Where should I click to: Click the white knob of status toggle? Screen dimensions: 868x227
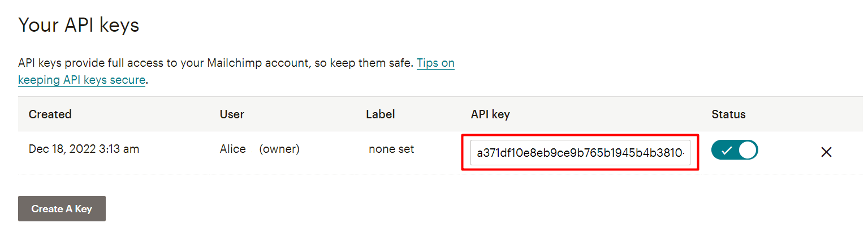click(x=748, y=150)
